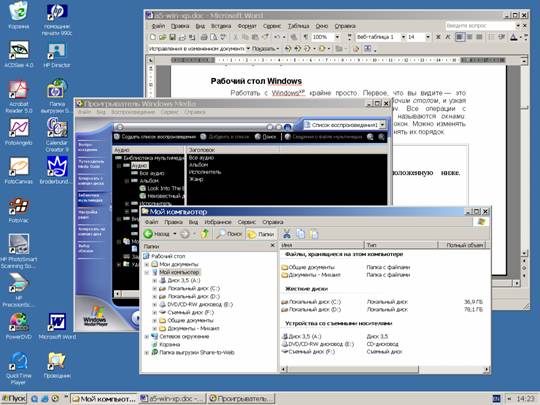This screenshot has height=405, width=540.
Task: Click the Имя column header in Explorer
Action: [x=322, y=245]
